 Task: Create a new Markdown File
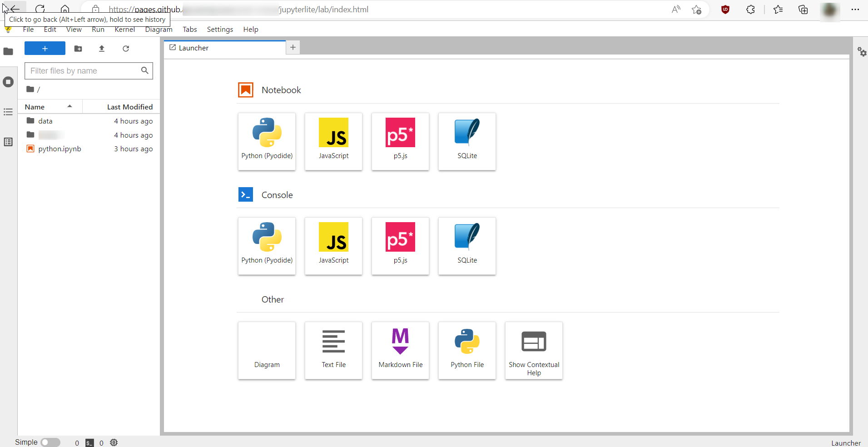tap(400, 350)
